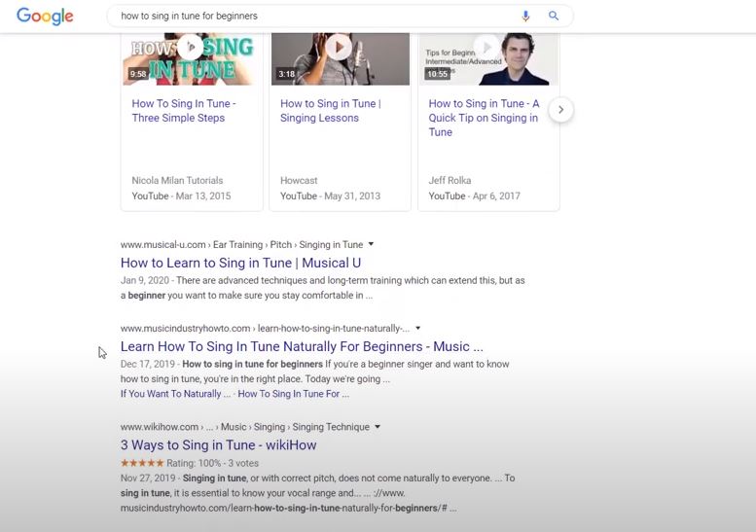This screenshot has width=756, height=532.
Task: Start voice search with microphone icon
Action: (525, 16)
